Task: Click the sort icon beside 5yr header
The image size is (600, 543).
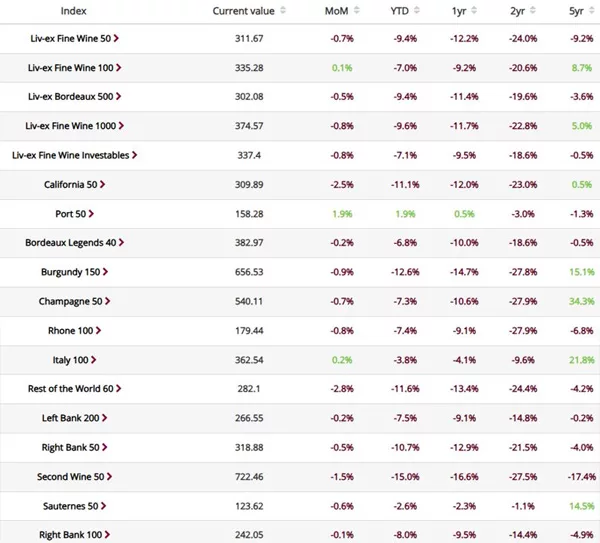Action: click(591, 11)
